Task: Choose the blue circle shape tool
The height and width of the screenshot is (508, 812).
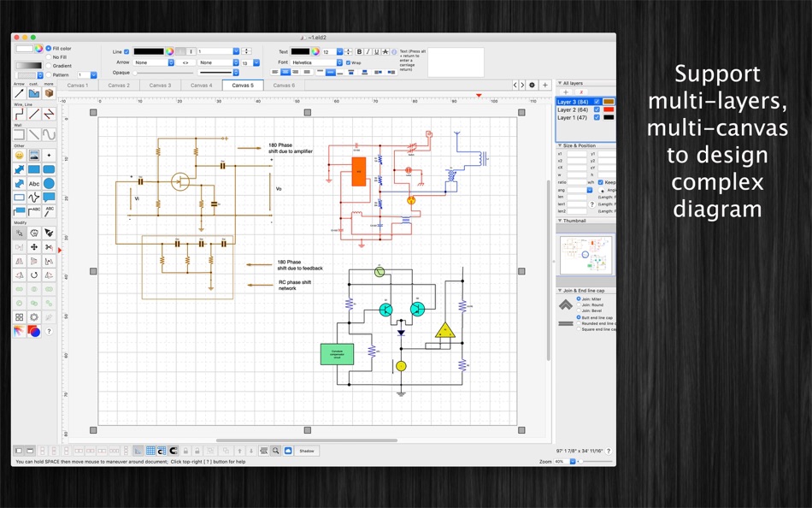Action: tap(50, 184)
